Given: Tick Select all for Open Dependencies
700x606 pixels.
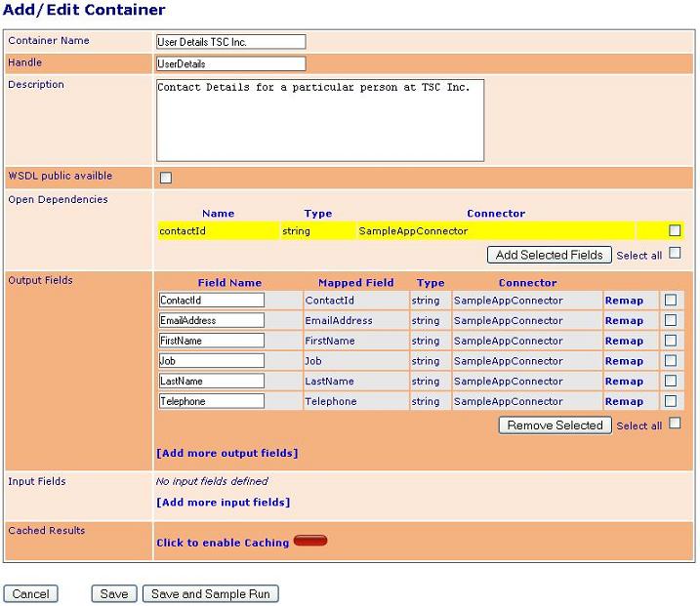Looking at the screenshot, I should point(675,253).
